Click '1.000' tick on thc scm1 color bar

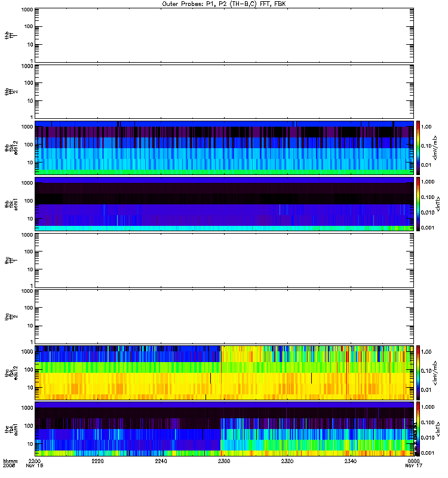point(427,407)
